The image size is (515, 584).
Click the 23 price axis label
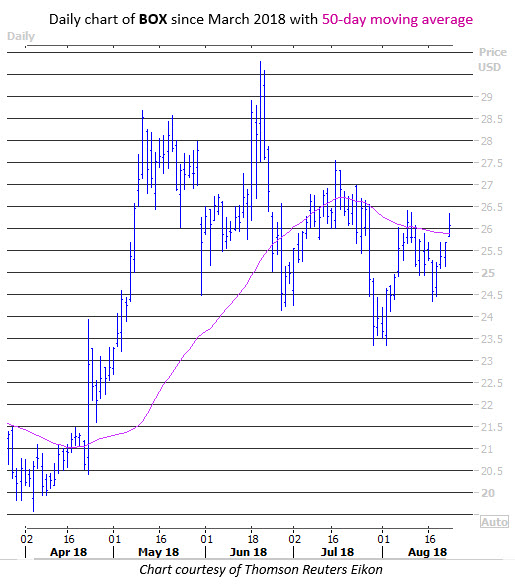click(x=486, y=361)
